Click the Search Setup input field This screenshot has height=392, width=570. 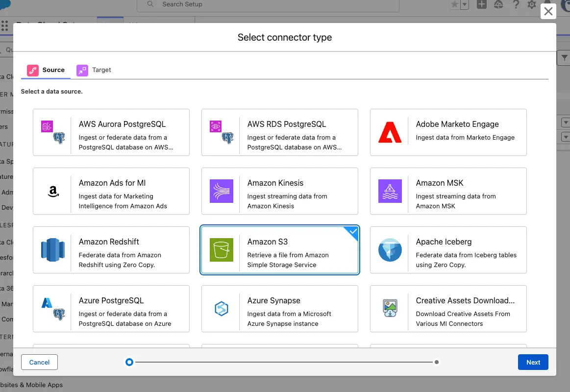pyautogui.click(x=274, y=4)
